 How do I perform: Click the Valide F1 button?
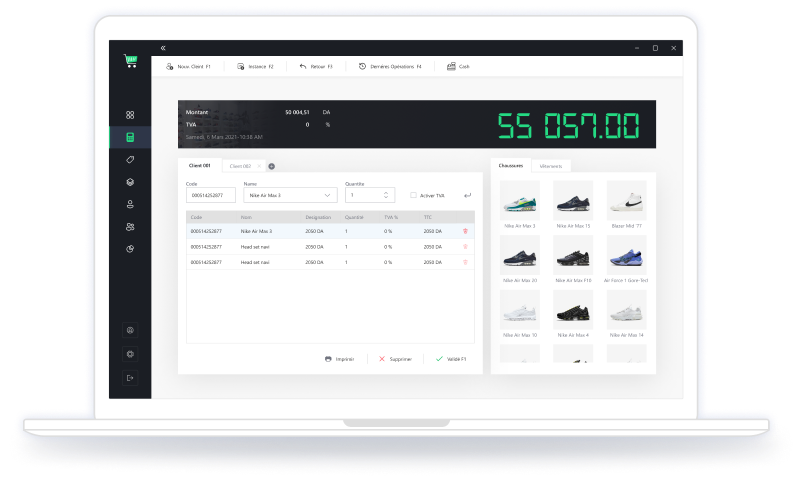[450, 358]
